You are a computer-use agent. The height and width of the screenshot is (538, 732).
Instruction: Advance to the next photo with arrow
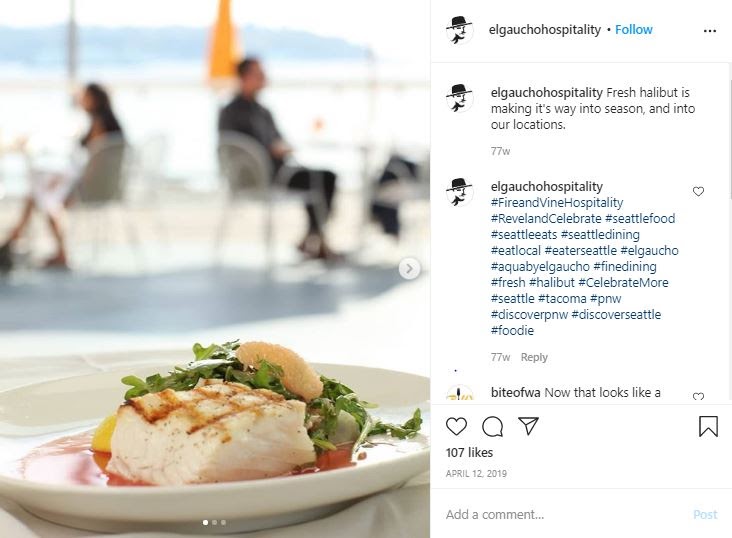coord(409,269)
